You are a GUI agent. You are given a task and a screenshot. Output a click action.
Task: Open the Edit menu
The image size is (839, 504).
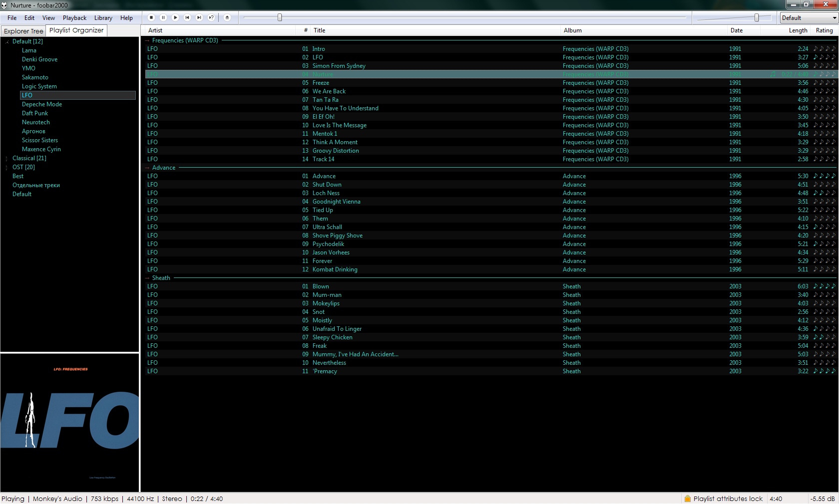pos(29,18)
